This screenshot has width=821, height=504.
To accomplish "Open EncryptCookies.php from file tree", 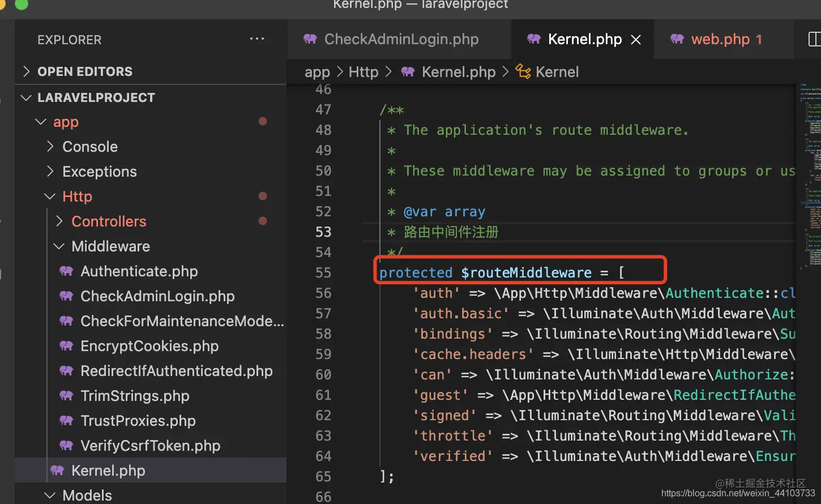I will pos(150,346).
